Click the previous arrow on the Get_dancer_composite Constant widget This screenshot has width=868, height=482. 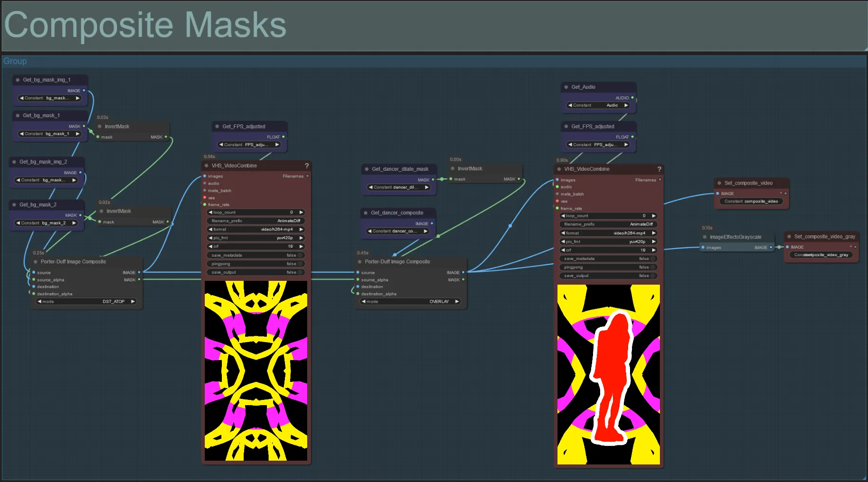(x=369, y=231)
